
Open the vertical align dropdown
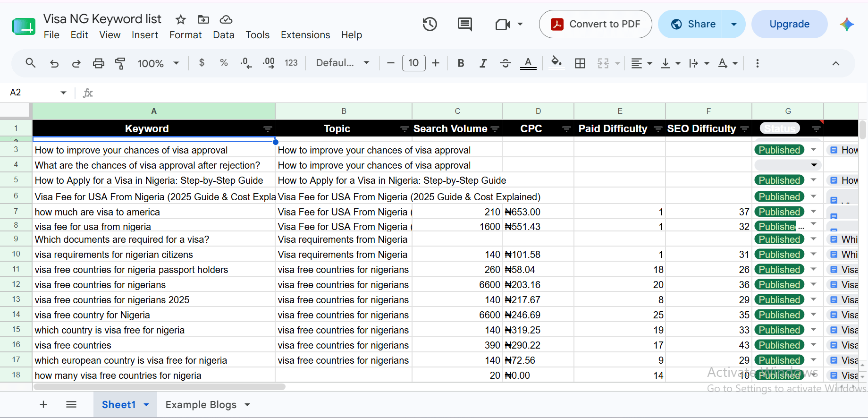(x=671, y=63)
